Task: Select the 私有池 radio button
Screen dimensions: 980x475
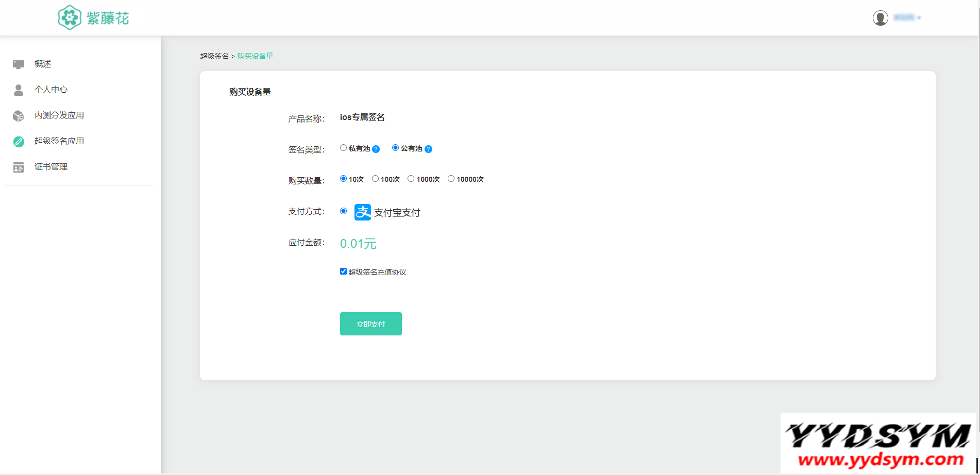Action: click(343, 148)
